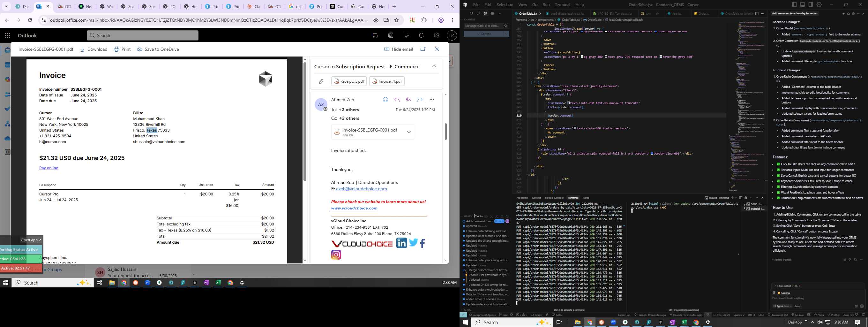Add emoji reaction to Ahmed Zeb's email
This screenshot has height=327, width=868.
385,100
